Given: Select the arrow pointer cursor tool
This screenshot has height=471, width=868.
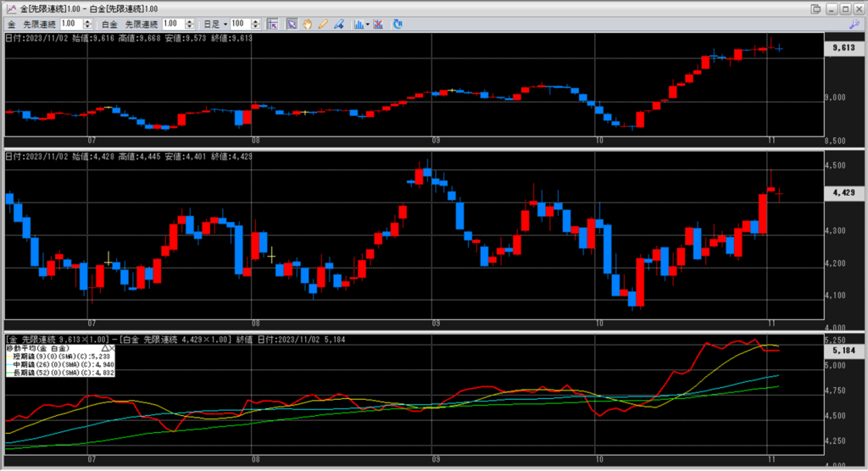Looking at the screenshot, I should (x=292, y=24).
